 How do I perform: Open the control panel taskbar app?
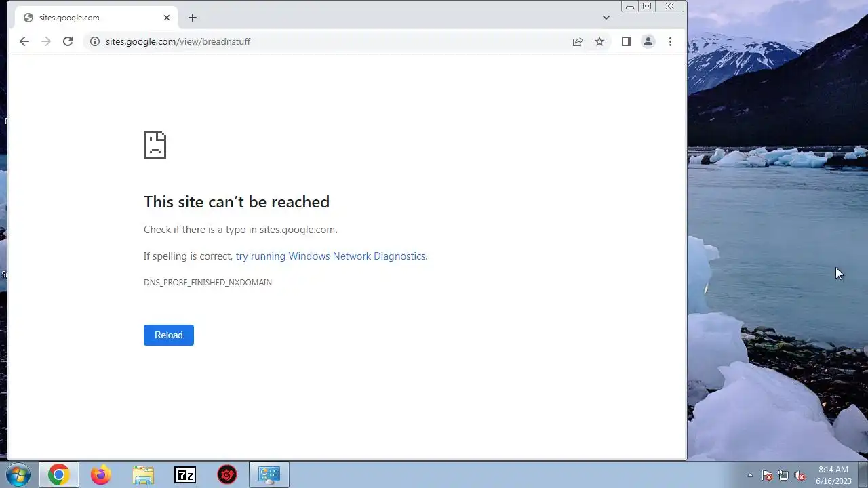click(x=269, y=475)
